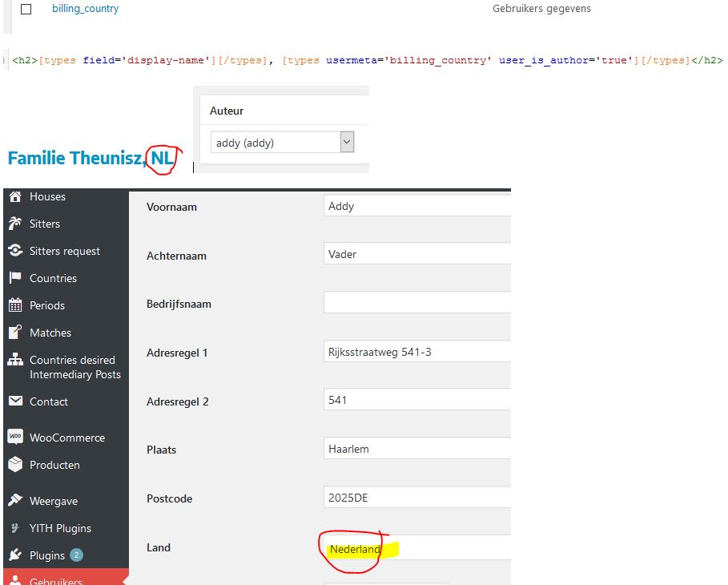Tick the billing_country checkbox
728x585 pixels.
tap(26, 10)
